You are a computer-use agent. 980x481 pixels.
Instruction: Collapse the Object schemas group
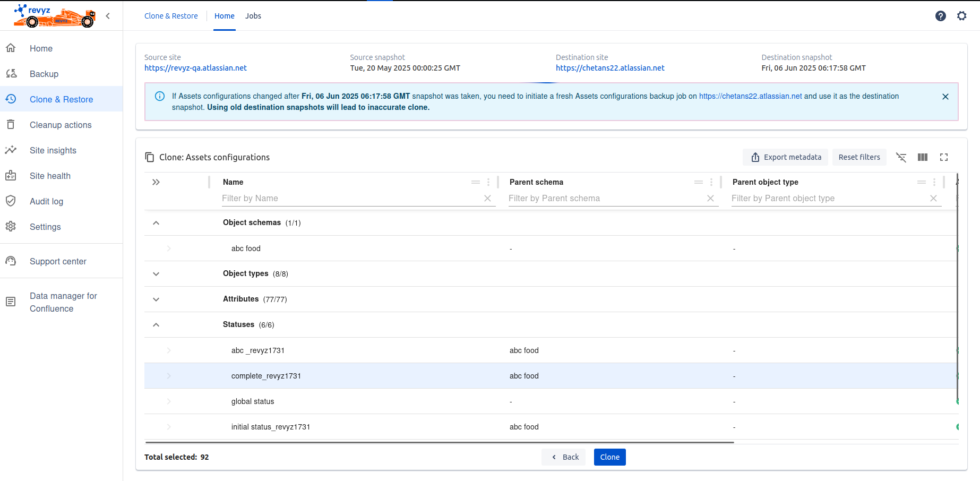pos(156,223)
